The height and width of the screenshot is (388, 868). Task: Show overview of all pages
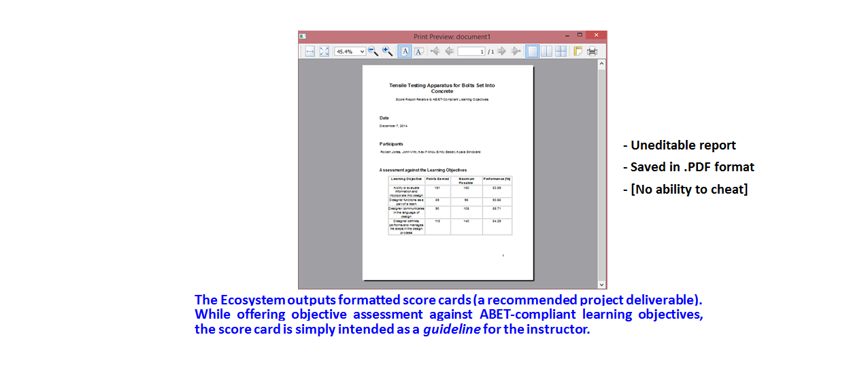(x=561, y=52)
